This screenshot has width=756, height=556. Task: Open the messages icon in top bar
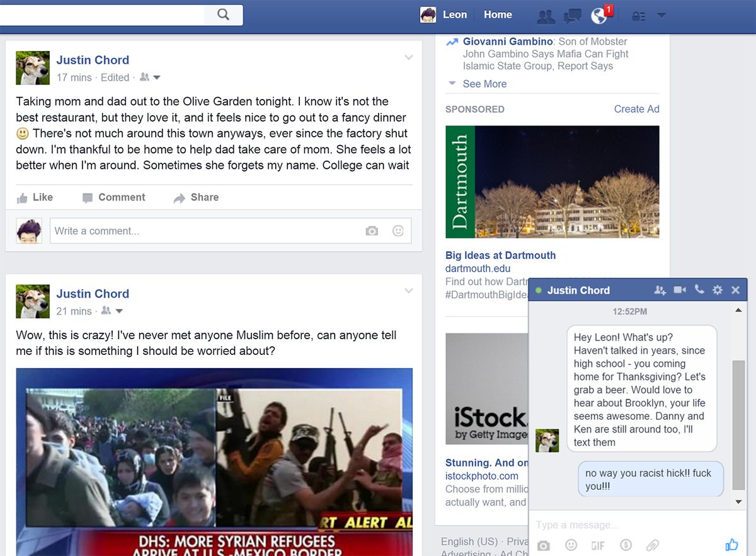[573, 16]
